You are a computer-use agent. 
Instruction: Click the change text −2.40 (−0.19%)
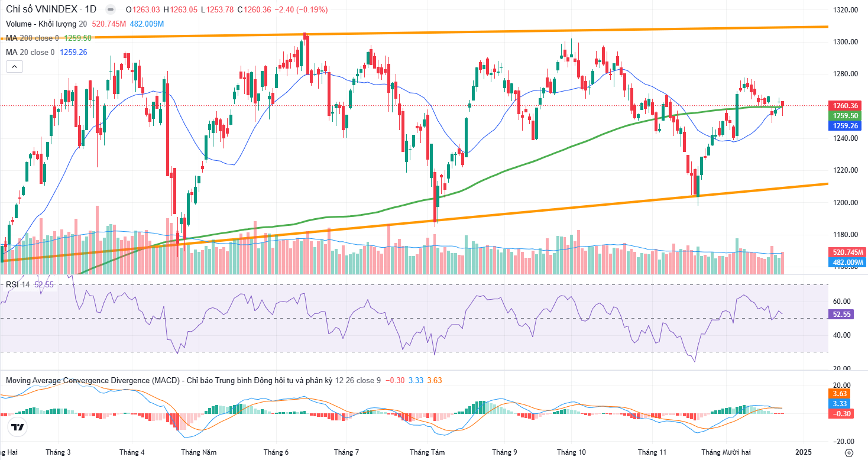pos(300,9)
